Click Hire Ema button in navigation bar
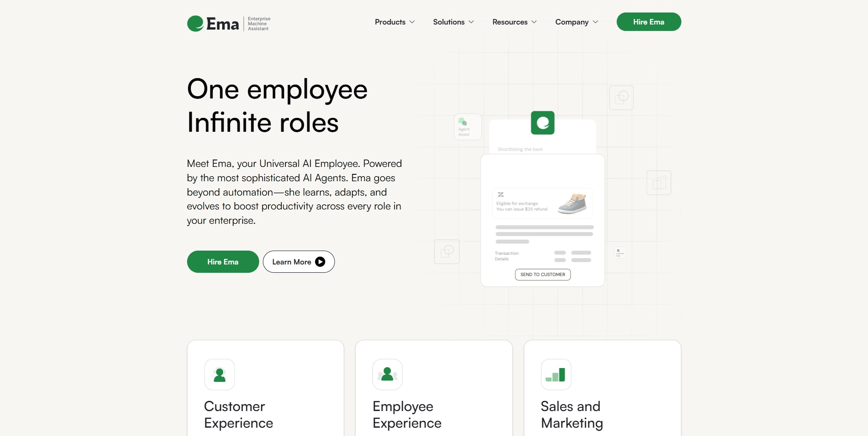868x436 pixels. pos(649,22)
